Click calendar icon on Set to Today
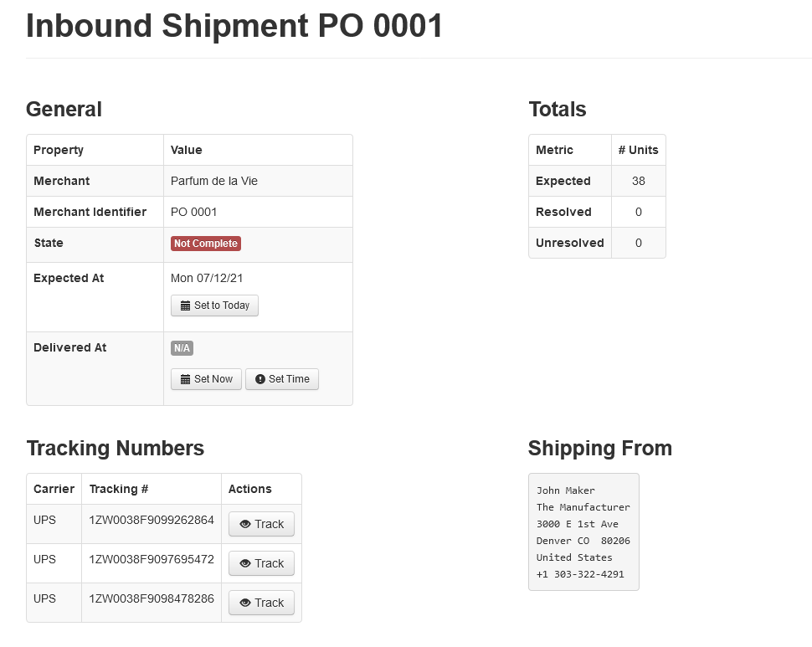The height and width of the screenshot is (647, 812). click(186, 306)
